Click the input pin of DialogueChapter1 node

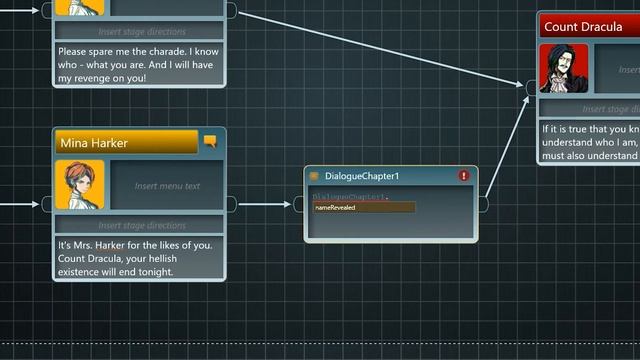click(298, 204)
